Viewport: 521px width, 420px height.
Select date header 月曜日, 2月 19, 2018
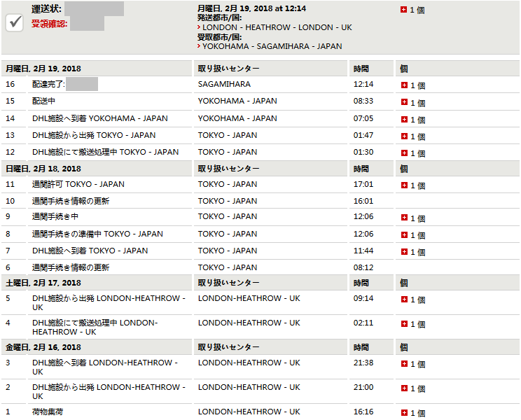(x=43, y=69)
